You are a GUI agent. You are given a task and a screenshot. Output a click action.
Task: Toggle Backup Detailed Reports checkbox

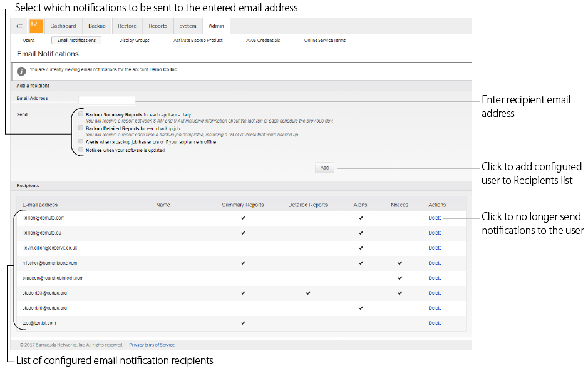coord(81,128)
